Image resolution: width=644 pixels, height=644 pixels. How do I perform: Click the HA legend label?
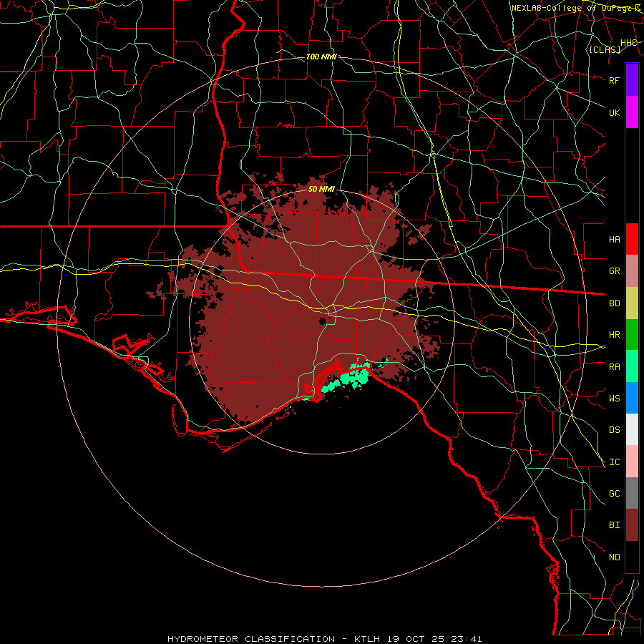614,240
